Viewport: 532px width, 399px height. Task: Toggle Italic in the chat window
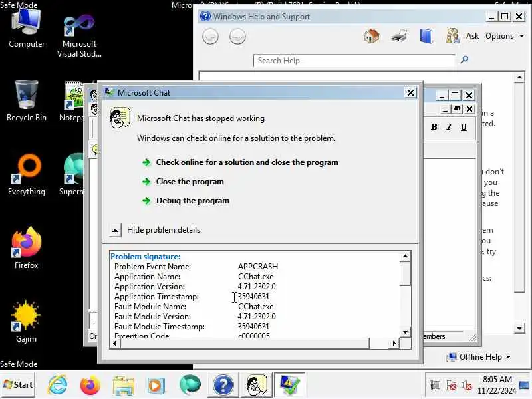click(449, 127)
